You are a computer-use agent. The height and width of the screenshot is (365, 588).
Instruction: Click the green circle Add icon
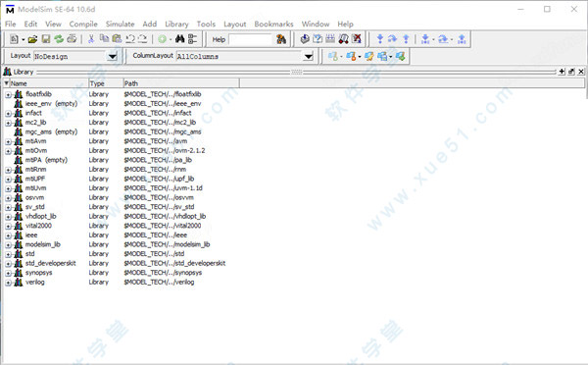pyautogui.click(x=162, y=39)
